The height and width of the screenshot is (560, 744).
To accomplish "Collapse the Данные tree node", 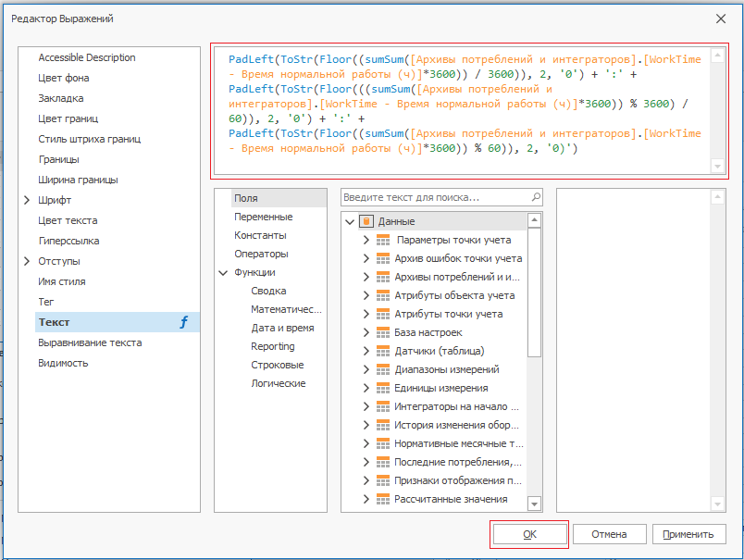I will 350,221.
